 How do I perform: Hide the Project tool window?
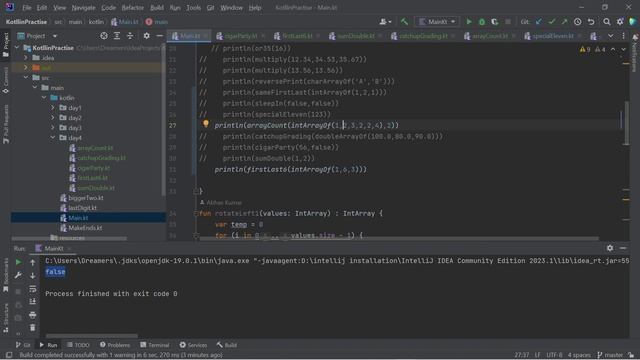(160, 36)
